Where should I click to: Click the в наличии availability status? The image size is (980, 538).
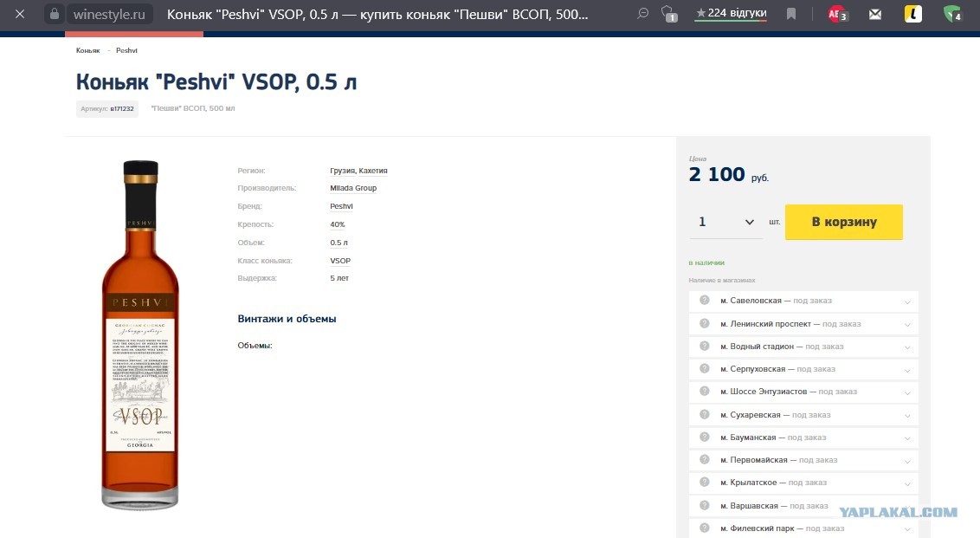[706, 263]
